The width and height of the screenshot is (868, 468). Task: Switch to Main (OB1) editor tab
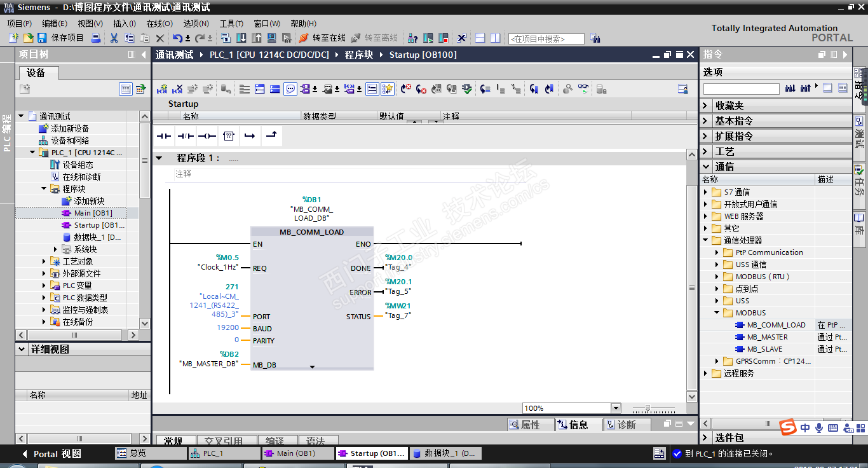[297, 453]
